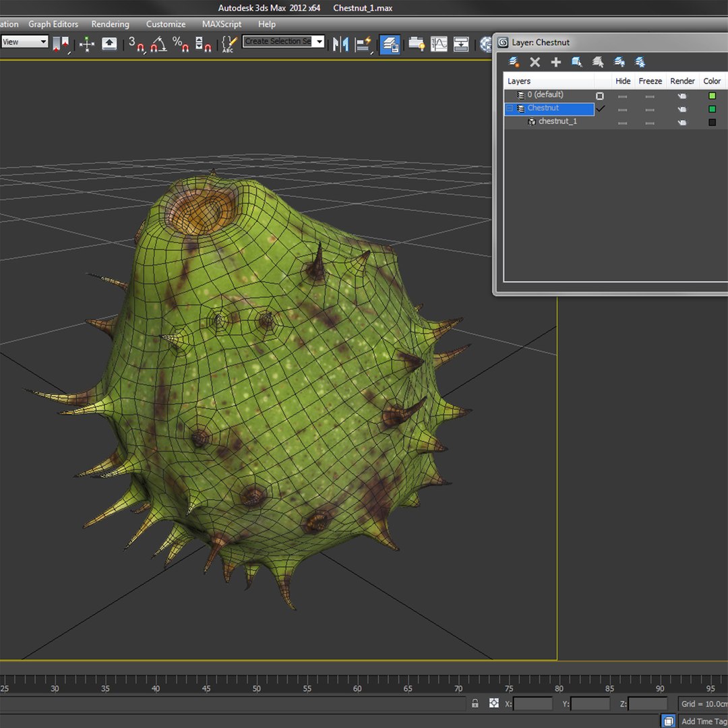Open the Curve Editor
This screenshot has height=728, width=728.
(x=439, y=44)
